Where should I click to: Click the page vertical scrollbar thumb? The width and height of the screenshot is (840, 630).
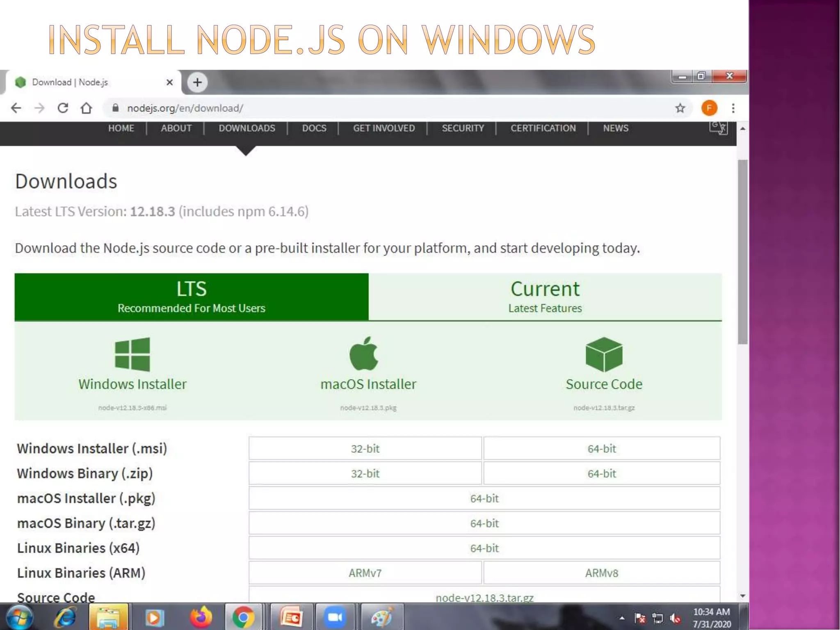742,252
